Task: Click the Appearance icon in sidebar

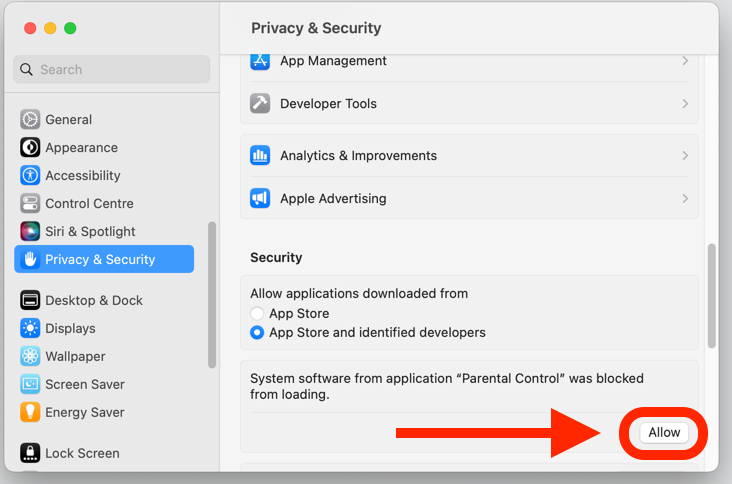Action: 30,147
